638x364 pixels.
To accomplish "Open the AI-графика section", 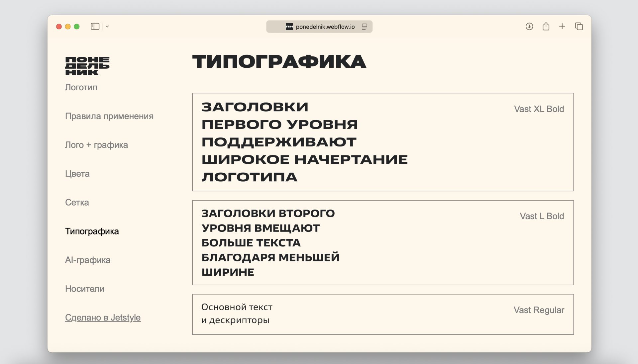I will pos(88,260).
